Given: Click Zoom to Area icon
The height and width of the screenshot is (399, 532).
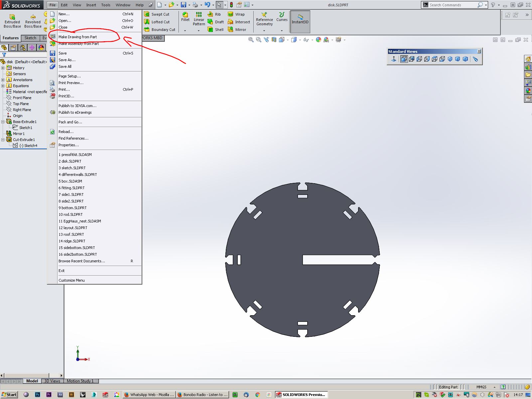Looking at the screenshot, I should click(x=258, y=40).
